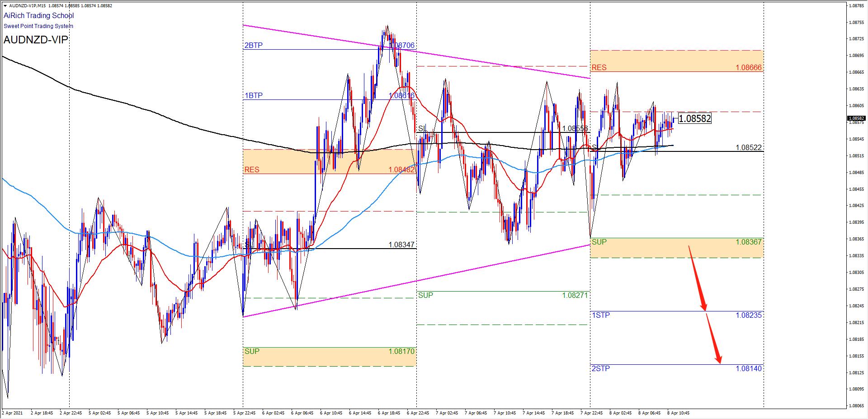Click the orange SUP zone at 1.08170

(329, 357)
